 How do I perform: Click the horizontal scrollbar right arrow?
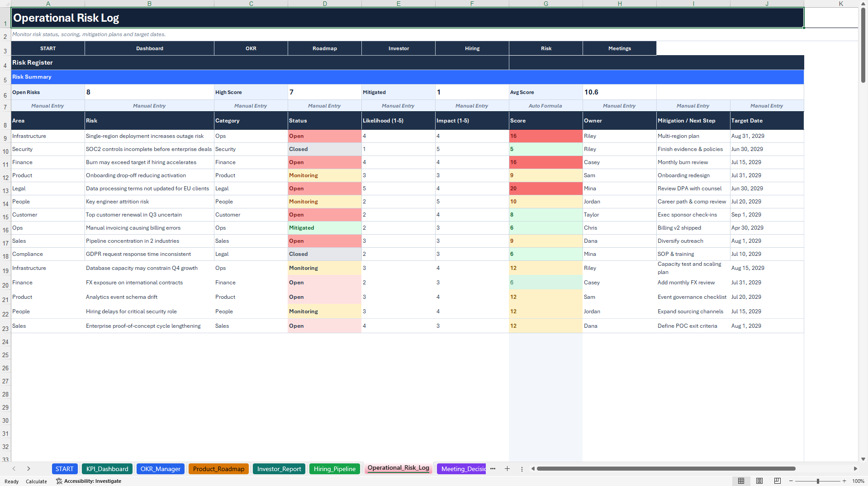pos(855,469)
